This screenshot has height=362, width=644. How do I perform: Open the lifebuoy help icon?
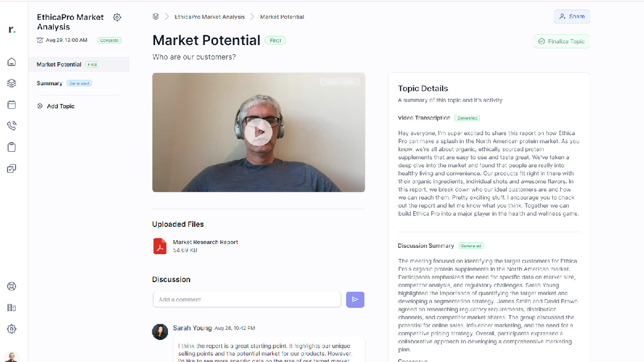coord(11,286)
